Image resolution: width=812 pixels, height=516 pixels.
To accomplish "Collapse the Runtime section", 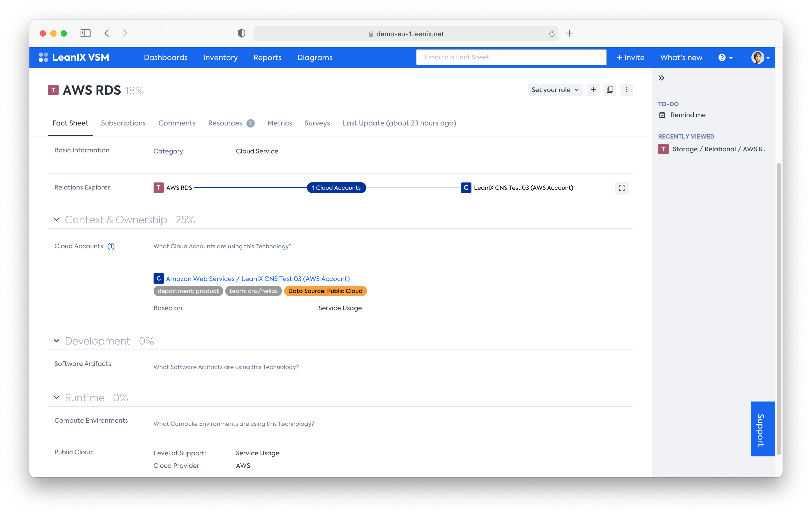I will [57, 398].
